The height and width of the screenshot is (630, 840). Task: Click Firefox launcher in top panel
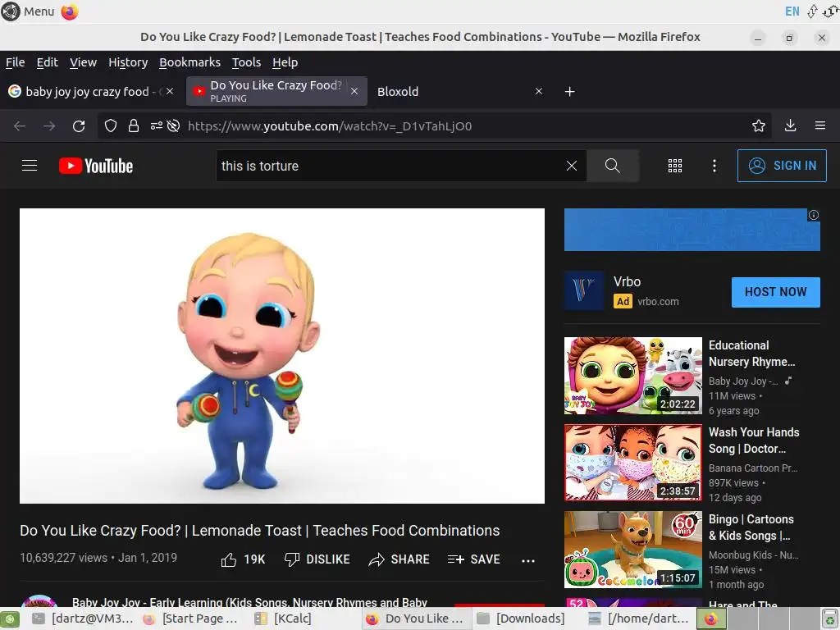point(70,11)
